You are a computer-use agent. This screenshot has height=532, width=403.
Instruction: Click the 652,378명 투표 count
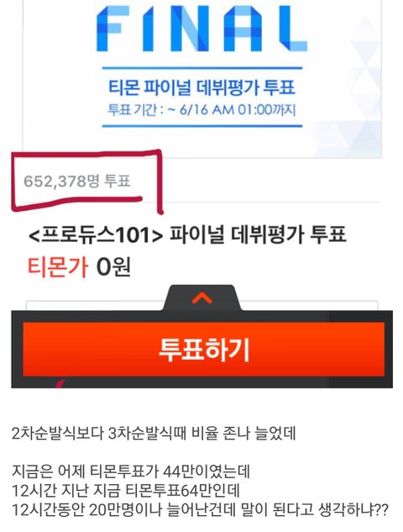tap(77, 181)
